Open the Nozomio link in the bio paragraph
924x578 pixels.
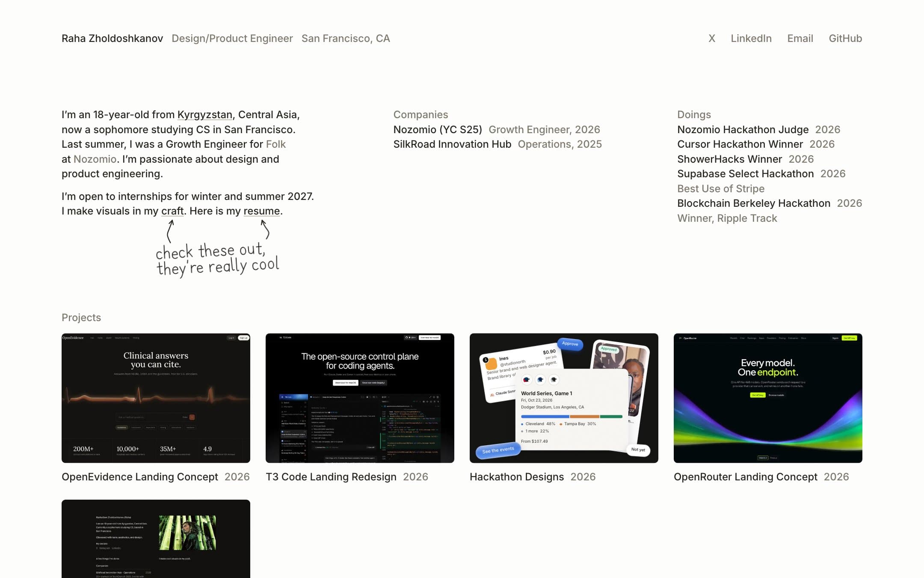click(x=95, y=159)
